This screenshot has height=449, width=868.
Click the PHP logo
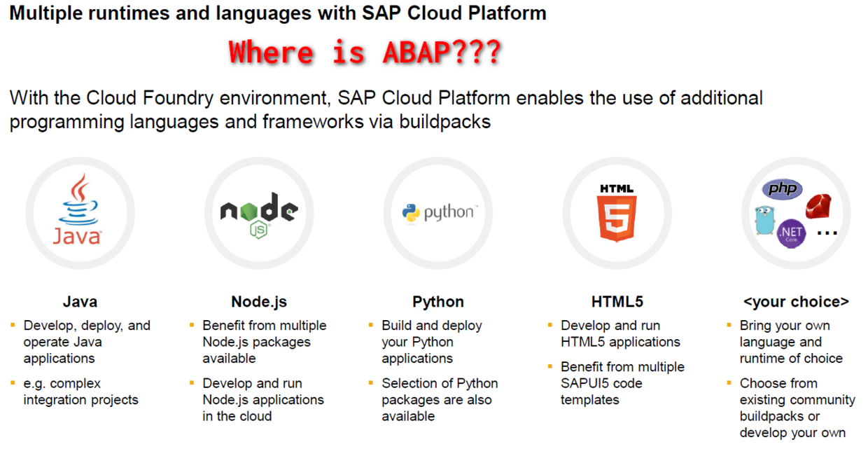point(782,188)
